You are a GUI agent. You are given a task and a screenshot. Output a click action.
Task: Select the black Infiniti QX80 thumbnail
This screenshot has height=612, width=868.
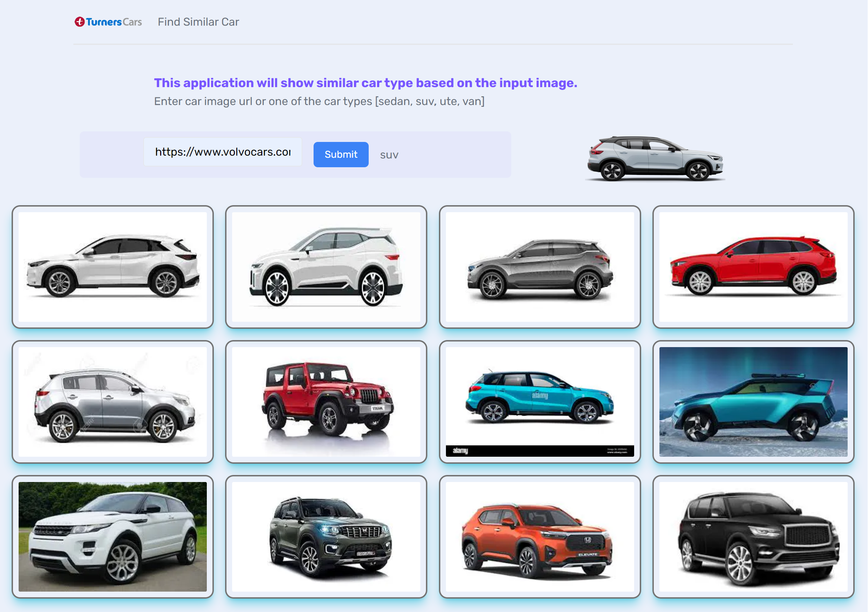coord(753,536)
